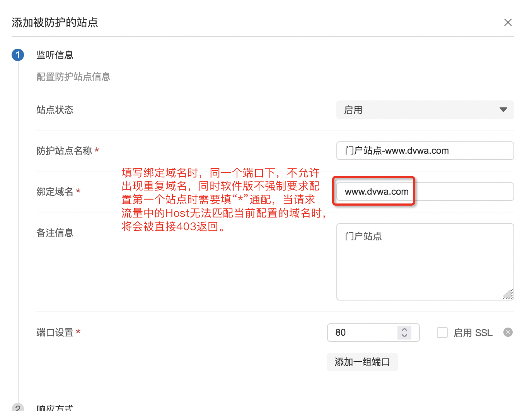This screenshot has width=532, height=411.
Task: Click the textarea resize handle in 备注信息
Action: pos(508,295)
